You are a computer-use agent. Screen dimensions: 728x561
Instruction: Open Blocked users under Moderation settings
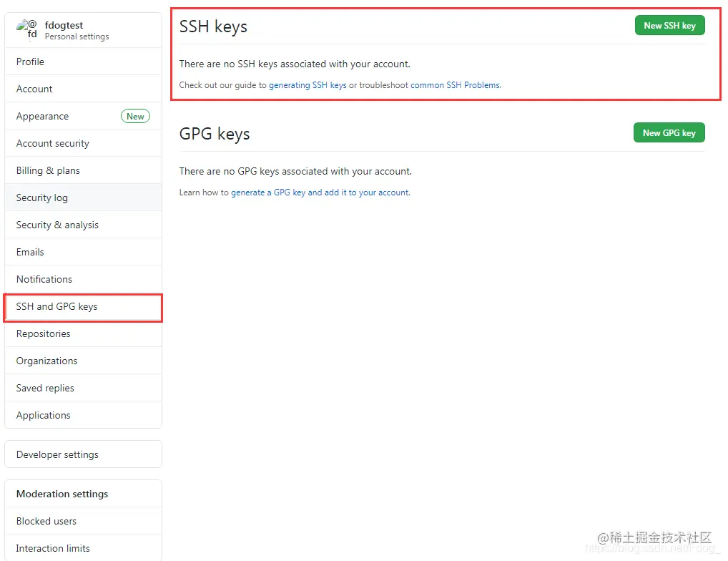(x=84, y=521)
